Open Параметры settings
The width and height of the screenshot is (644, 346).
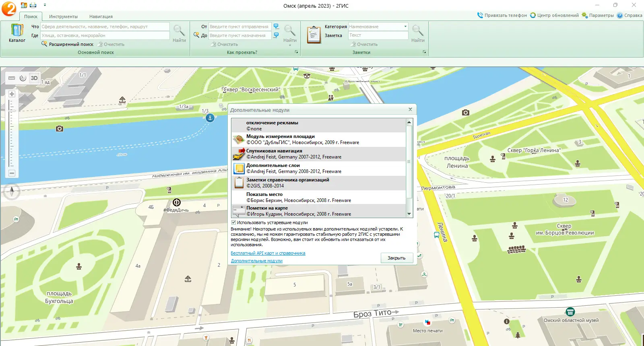tap(598, 15)
